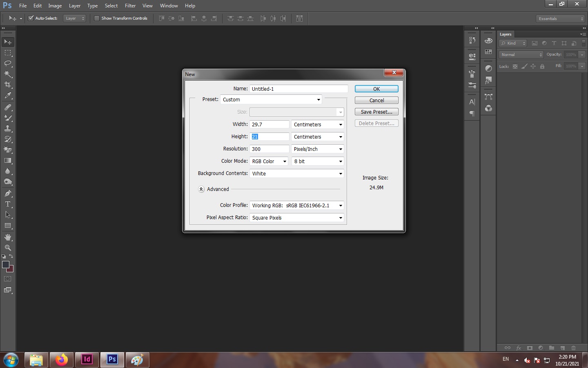Image resolution: width=588 pixels, height=368 pixels.
Task: Toggle the Auto-Select checkbox
Action: pos(31,18)
